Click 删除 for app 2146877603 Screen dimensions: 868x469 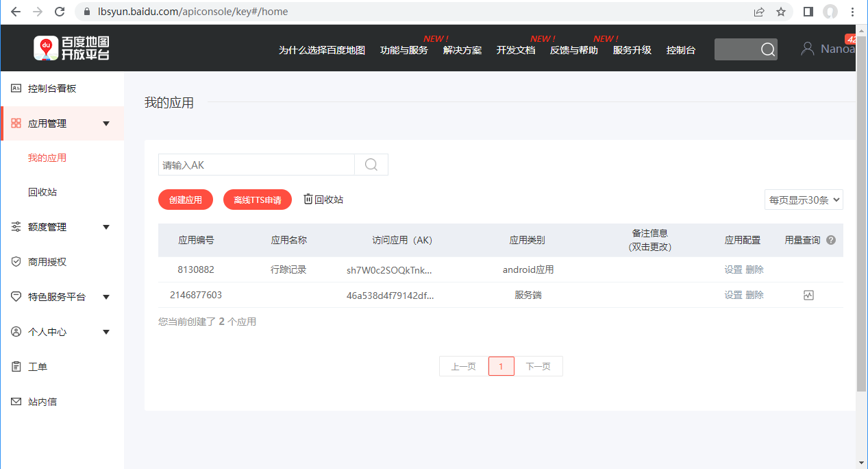(754, 295)
